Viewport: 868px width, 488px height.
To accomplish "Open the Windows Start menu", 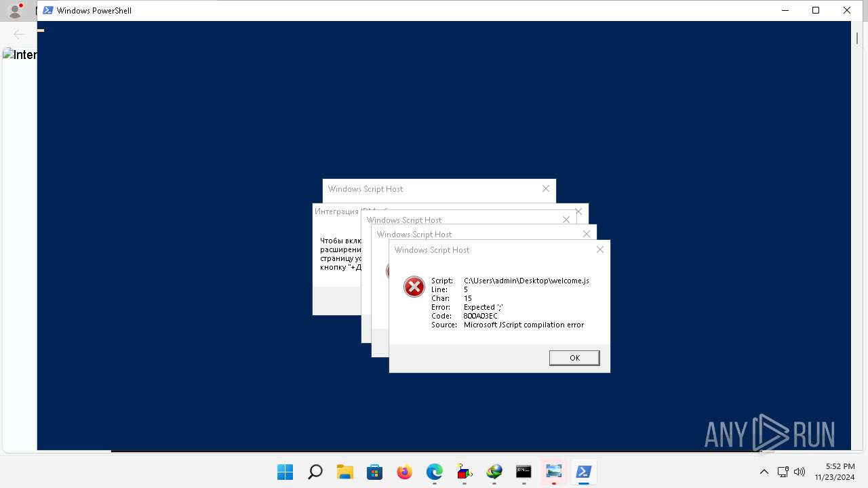I will (285, 472).
